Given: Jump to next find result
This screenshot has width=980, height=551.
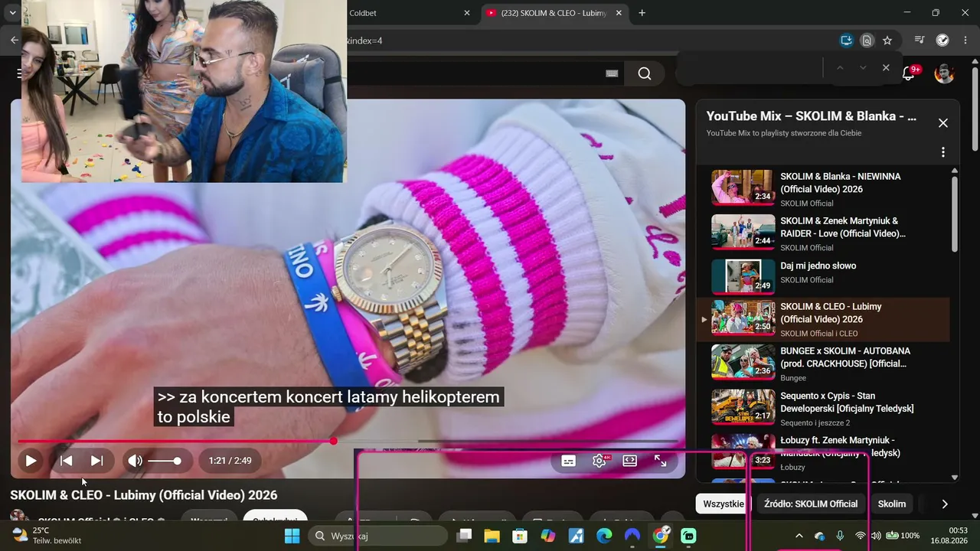Looking at the screenshot, I should (863, 68).
